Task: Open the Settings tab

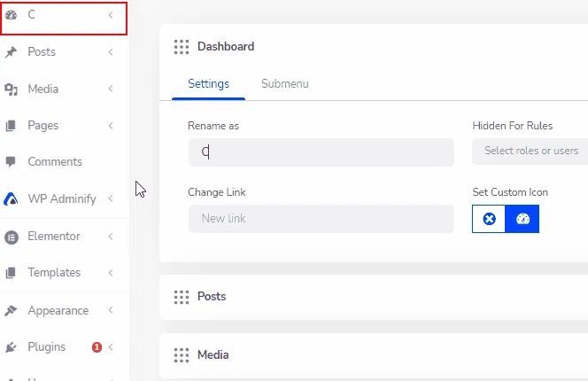Action: click(208, 83)
